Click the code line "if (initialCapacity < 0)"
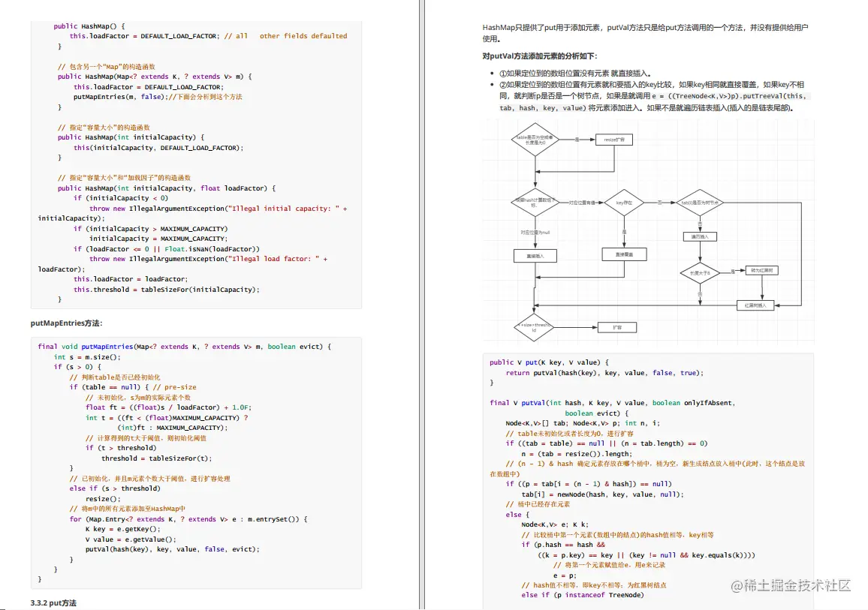The width and height of the screenshot is (868, 610). pyautogui.click(x=121, y=198)
